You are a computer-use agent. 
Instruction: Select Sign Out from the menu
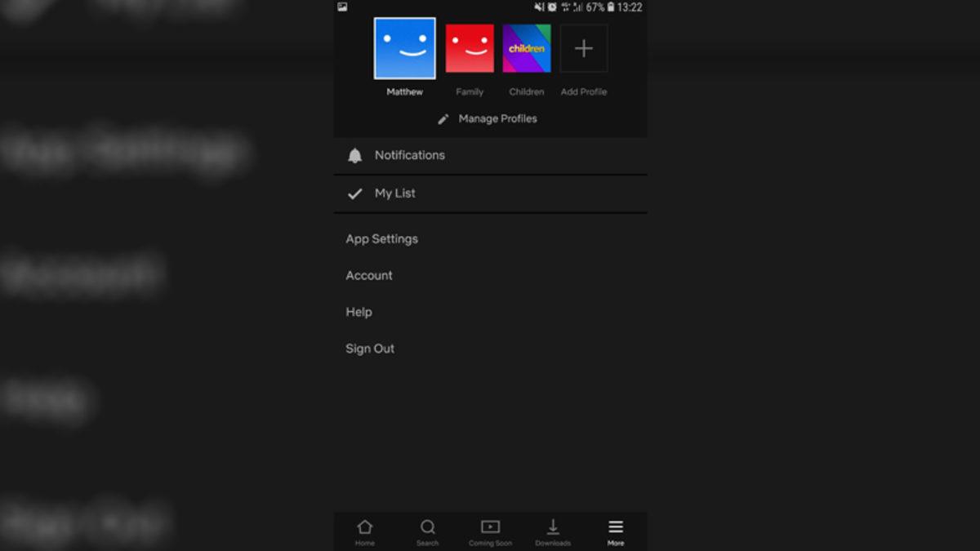click(x=370, y=349)
